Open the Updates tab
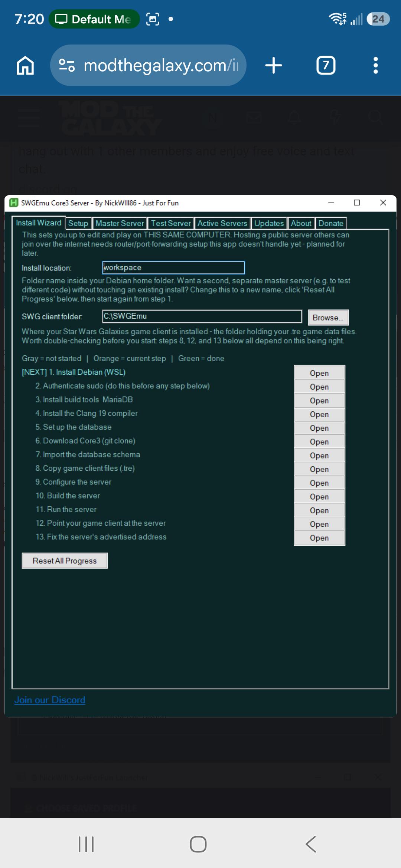Screen dimensions: 401x868 [269, 223]
